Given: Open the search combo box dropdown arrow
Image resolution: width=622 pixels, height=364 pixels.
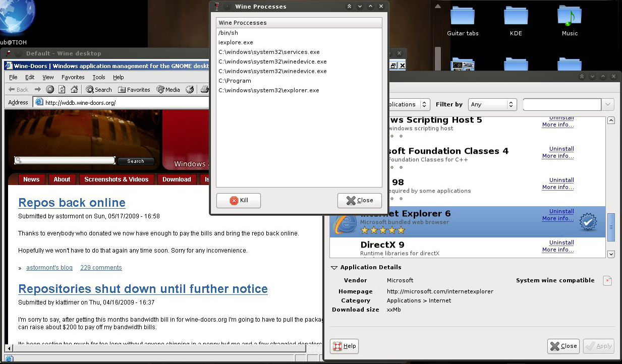Looking at the screenshot, I should (607, 104).
